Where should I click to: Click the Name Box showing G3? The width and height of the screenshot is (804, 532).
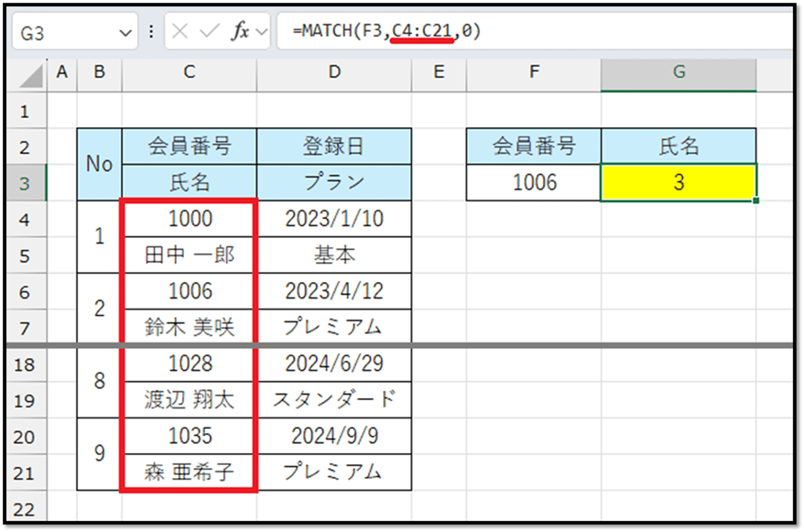64,33
